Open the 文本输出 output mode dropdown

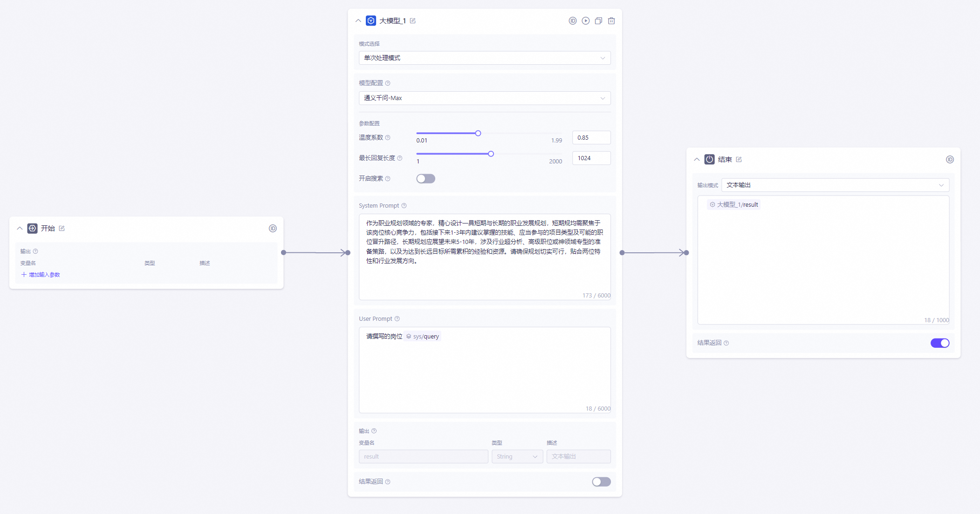[835, 185]
